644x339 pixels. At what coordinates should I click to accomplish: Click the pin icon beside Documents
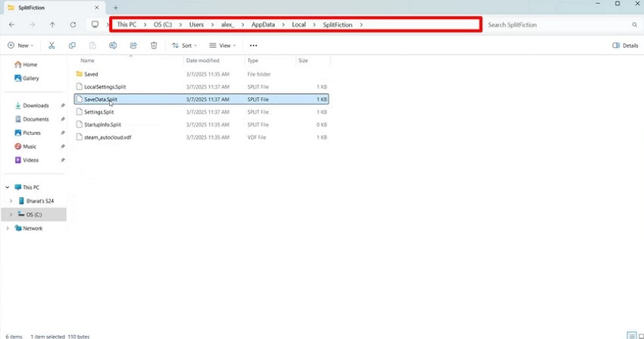[62, 119]
